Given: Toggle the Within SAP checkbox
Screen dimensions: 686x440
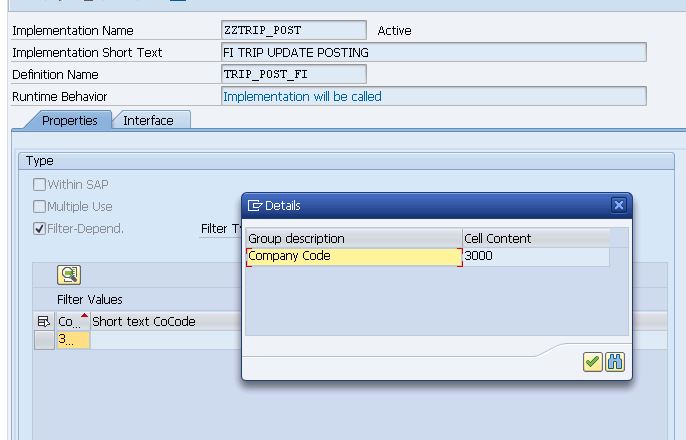Looking at the screenshot, I should pos(40,184).
